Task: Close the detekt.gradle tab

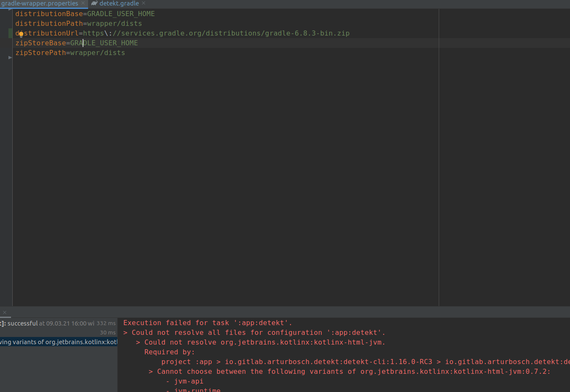Action: (144, 3)
